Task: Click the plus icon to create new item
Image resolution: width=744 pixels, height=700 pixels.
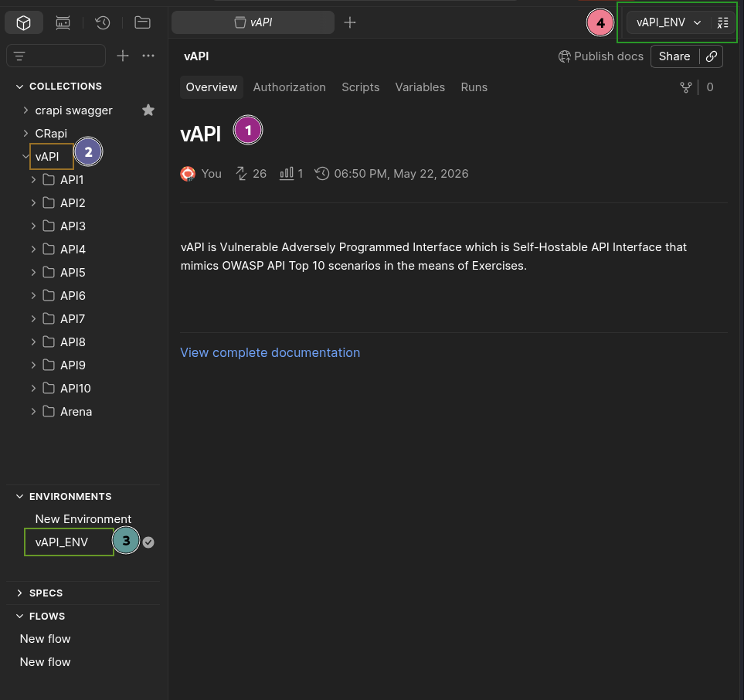Action: [x=123, y=56]
